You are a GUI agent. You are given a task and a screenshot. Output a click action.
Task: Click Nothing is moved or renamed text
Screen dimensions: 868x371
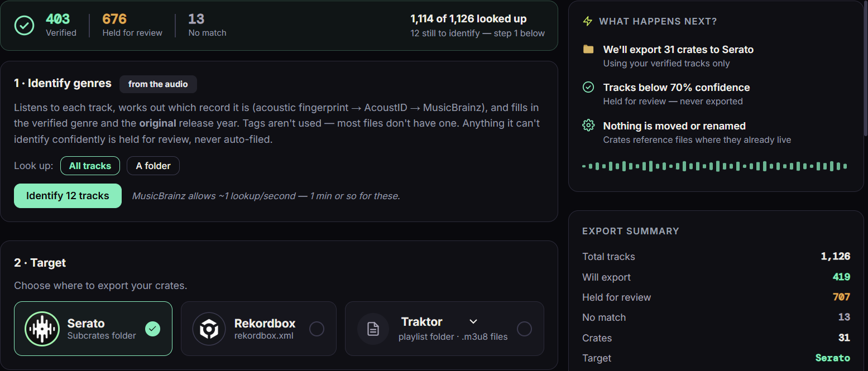(674, 126)
